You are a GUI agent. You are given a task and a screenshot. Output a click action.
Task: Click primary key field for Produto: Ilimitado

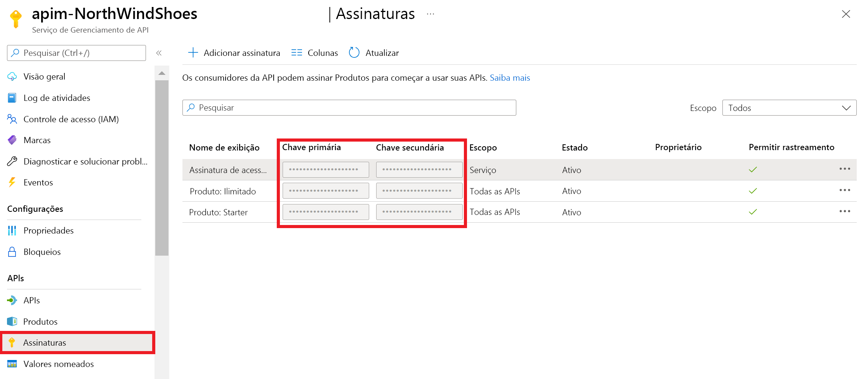point(326,191)
